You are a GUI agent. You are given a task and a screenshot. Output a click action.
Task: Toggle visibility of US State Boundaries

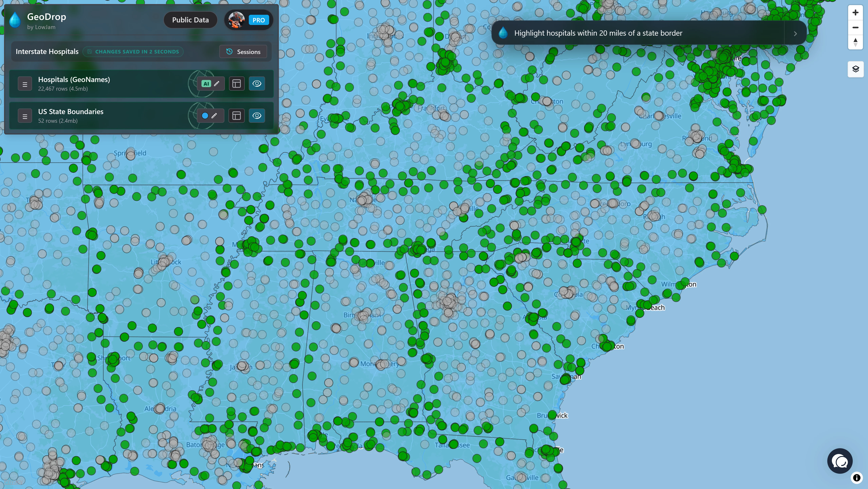pyautogui.click(x=257, y=116)
